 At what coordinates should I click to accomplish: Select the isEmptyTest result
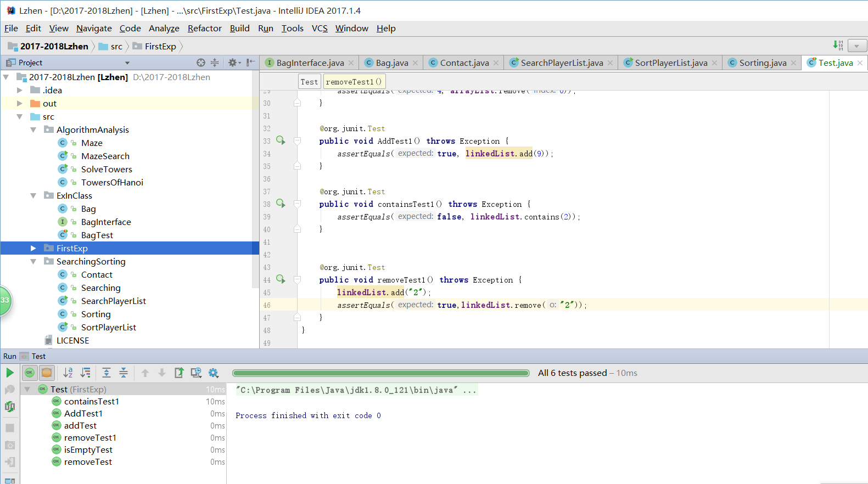[88, 449]
